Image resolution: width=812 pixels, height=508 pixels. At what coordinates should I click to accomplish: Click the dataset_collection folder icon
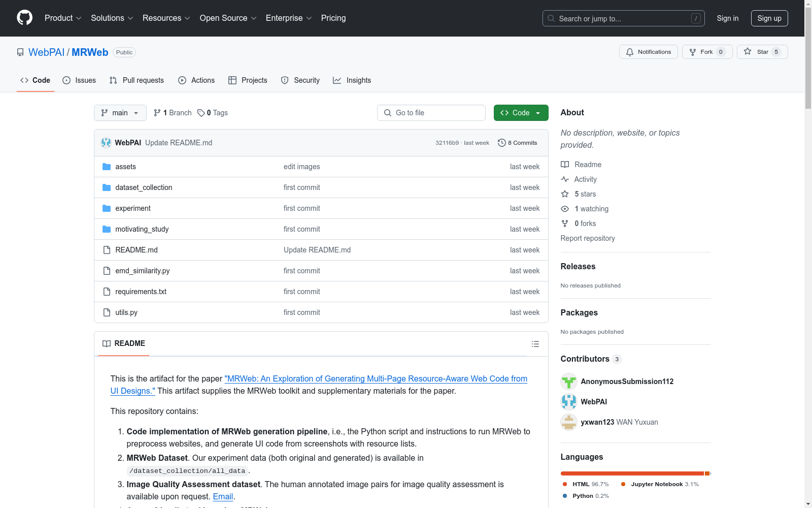coord(107,187)
